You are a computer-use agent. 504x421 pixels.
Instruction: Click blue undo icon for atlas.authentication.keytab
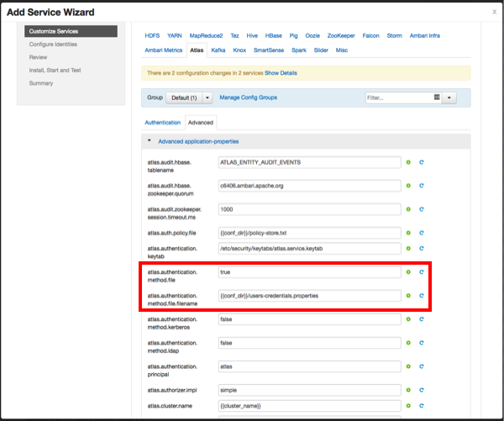[x=421, y=250]
